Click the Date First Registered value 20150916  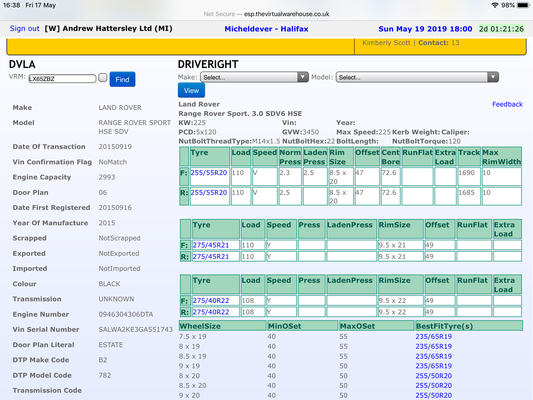(x=115, y=208)
